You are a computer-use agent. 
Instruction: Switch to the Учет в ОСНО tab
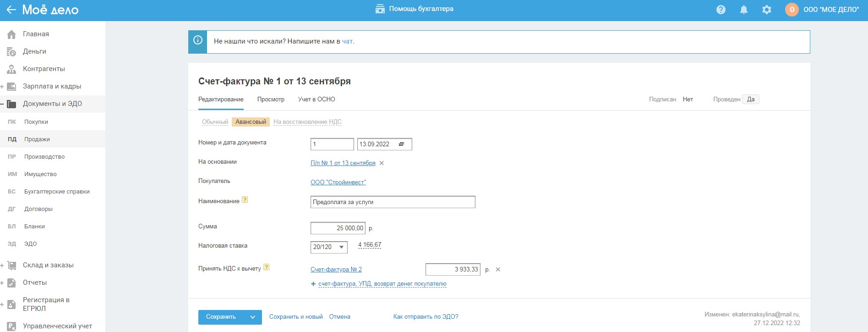pyautogui.click(x=317, y=100)
